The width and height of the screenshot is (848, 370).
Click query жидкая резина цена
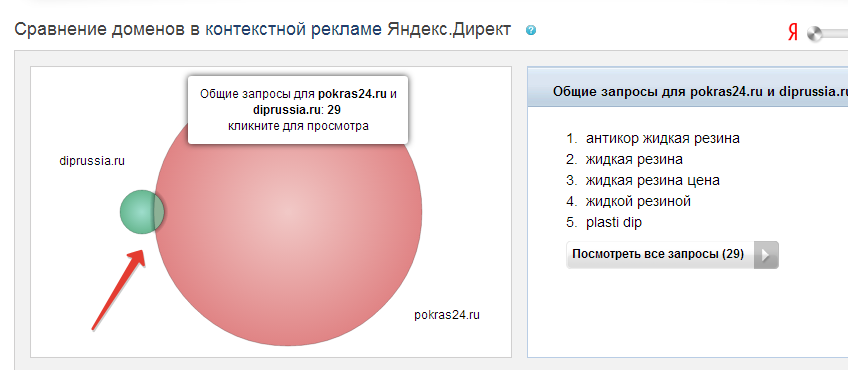coord(652,180)
